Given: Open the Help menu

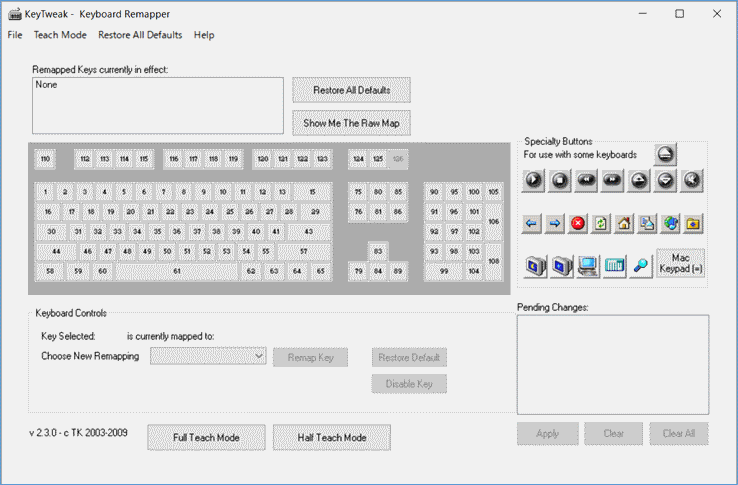Looking at the screenshot, I should point(204,35).
